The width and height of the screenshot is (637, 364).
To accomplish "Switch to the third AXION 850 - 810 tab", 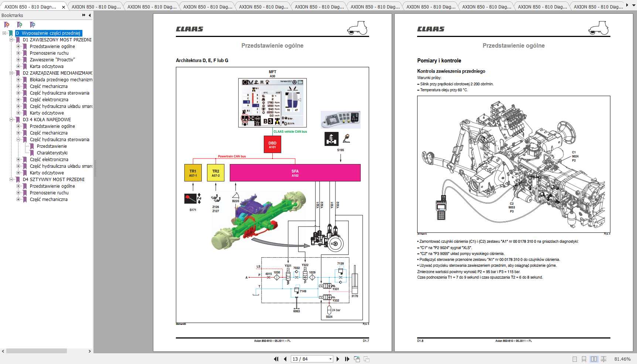I will [x=152, y=7].
